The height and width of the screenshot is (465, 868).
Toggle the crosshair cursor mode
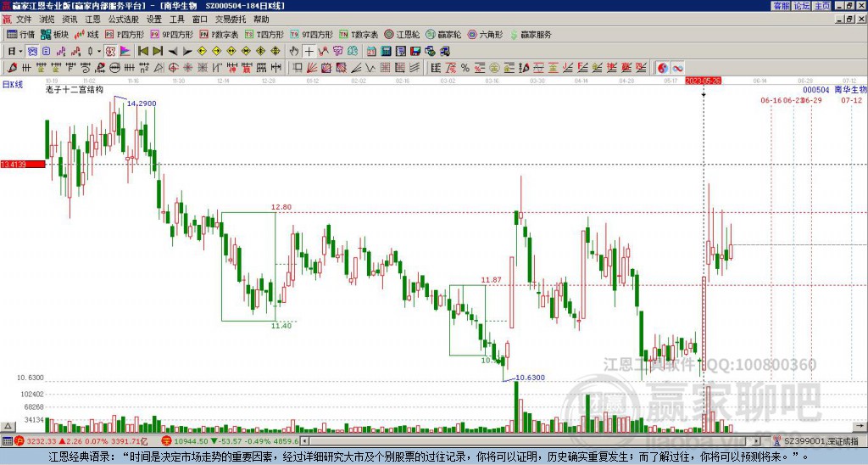309,51
